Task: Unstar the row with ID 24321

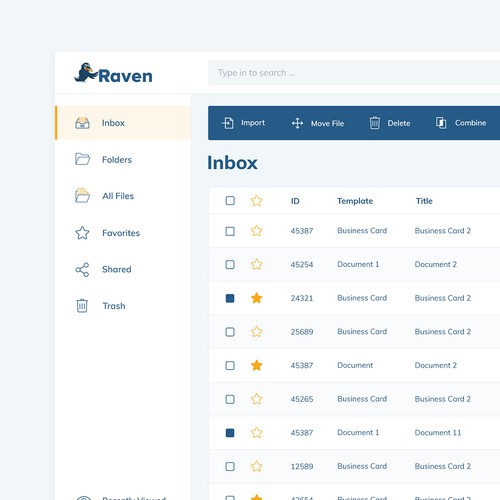Action: [x=257, y=298]
